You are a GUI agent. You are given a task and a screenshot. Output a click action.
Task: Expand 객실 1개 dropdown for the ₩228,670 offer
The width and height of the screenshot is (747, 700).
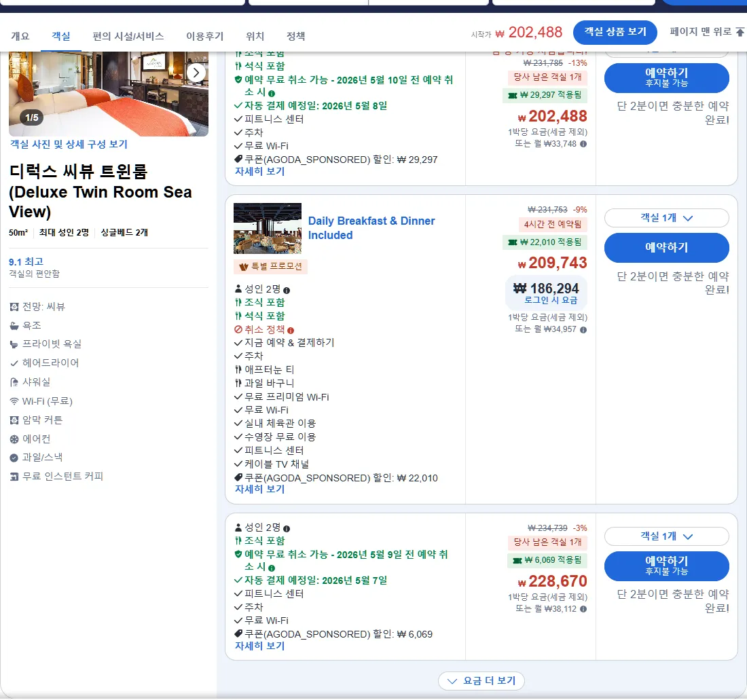[666, 536]
